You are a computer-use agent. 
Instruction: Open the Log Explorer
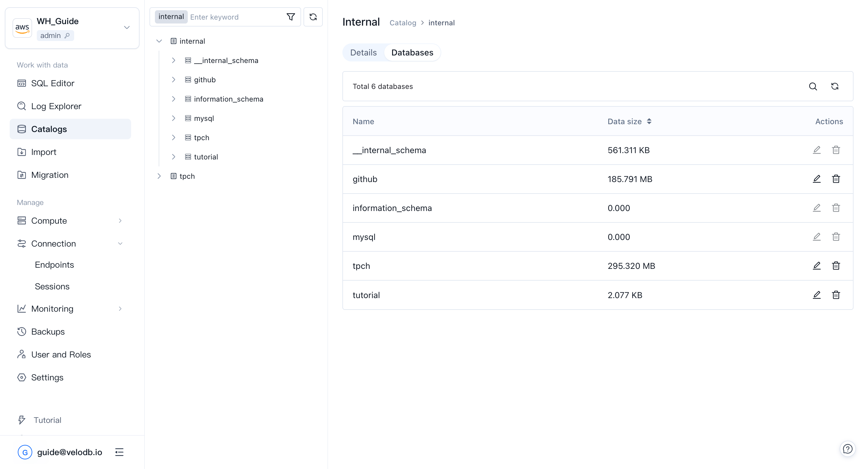tap(56, 106)
